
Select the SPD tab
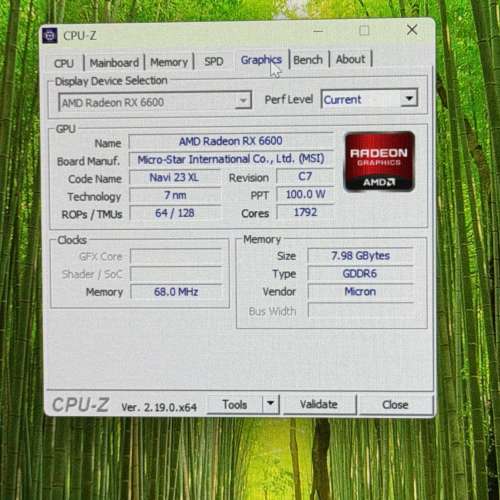(214, 61)
